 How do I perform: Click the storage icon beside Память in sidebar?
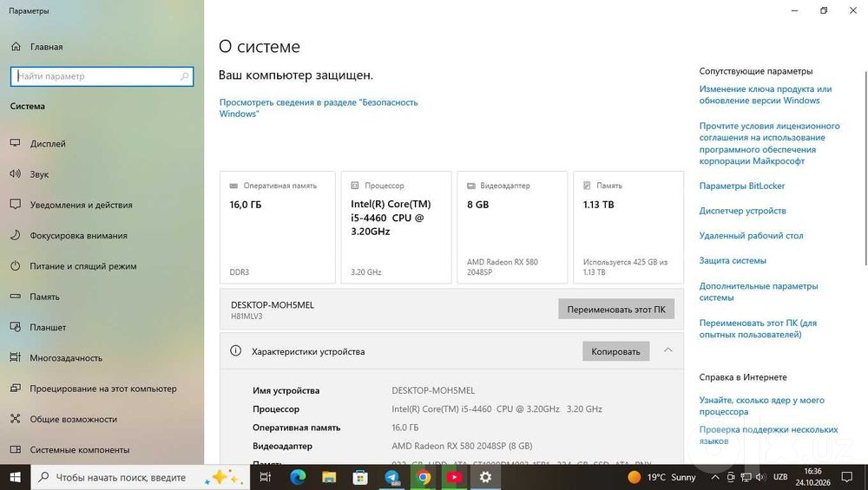click(x=16, y=297)
